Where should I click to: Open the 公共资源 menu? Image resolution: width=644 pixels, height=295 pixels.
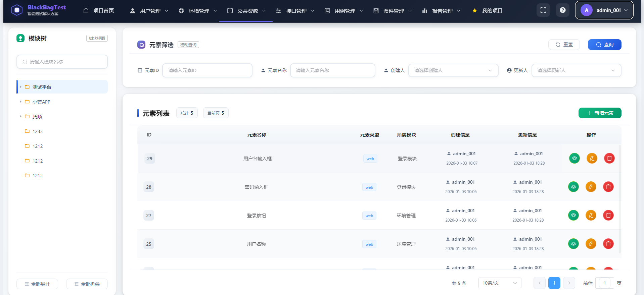coord(246,11)
